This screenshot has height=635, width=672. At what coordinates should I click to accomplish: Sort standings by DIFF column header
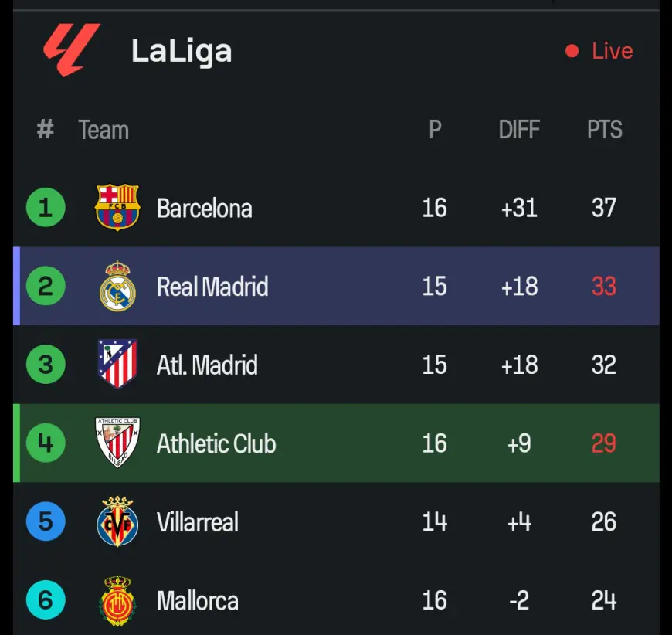click(519, 130)
